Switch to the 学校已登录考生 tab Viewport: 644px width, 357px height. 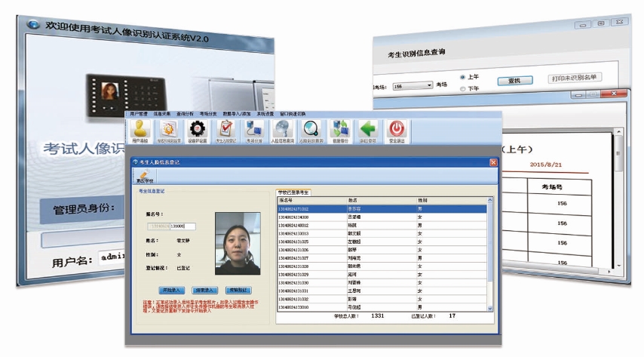295,192
